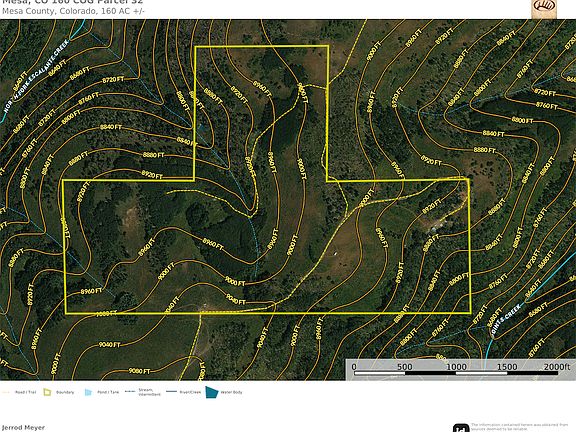
Task: Click the Boundary legend icon
Action: click(47, 392)
